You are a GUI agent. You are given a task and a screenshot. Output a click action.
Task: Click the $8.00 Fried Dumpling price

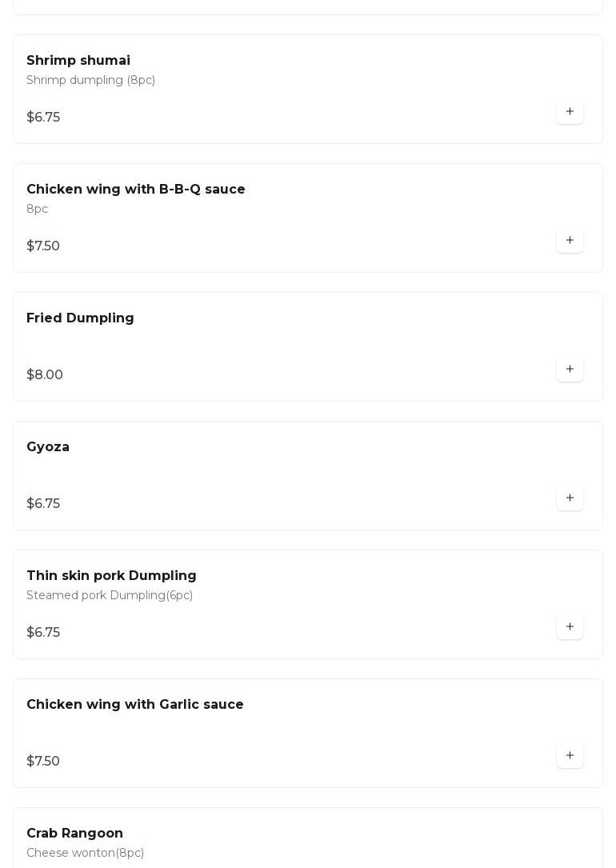click(x=45, y=375)
